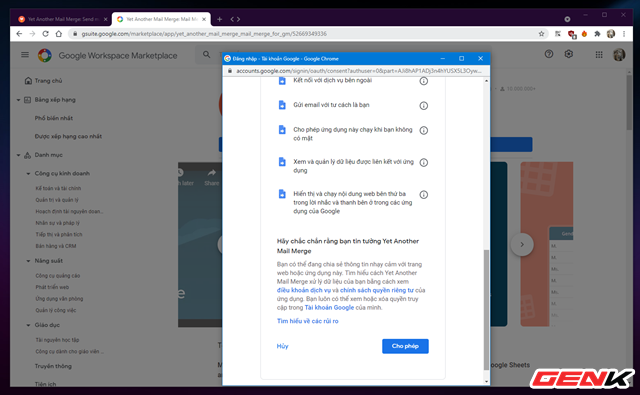The width and height of the screenshot is (640, 395).
Task: Open Kế toán và tài chính category
Action: 58,188
